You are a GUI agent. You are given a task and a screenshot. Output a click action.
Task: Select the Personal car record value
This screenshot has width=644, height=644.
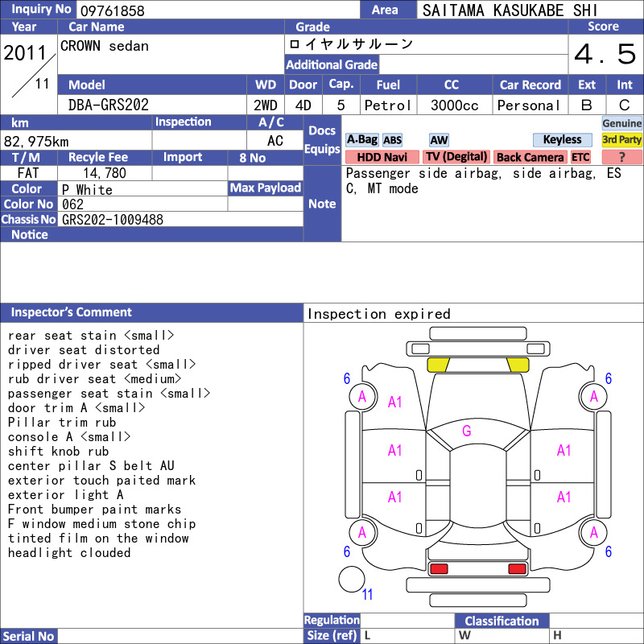click(529, 105)
